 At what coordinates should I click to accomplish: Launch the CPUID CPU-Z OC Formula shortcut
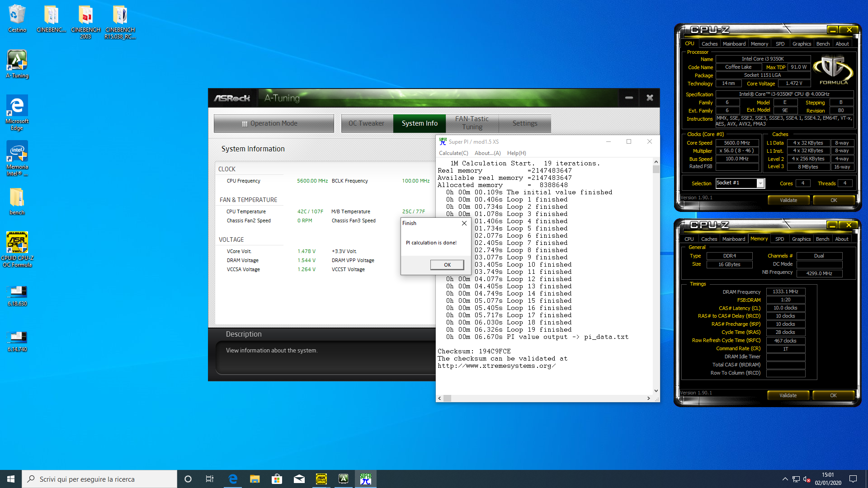coord(17,249)
